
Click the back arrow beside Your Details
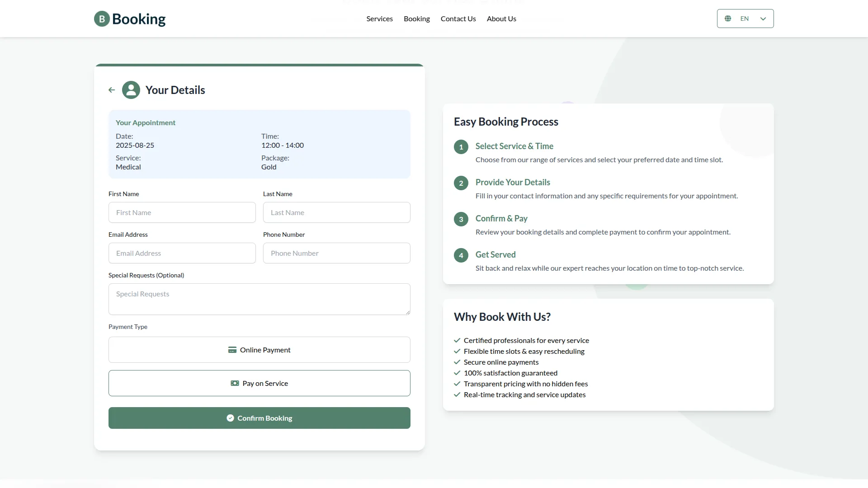[112, 90]
